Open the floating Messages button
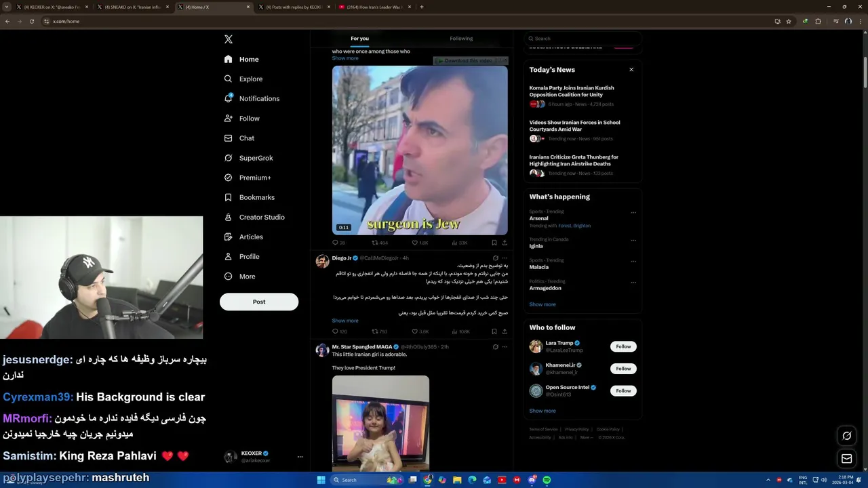Image resolution: width=868 pixels, height=488 pixels. coord(846,459)
